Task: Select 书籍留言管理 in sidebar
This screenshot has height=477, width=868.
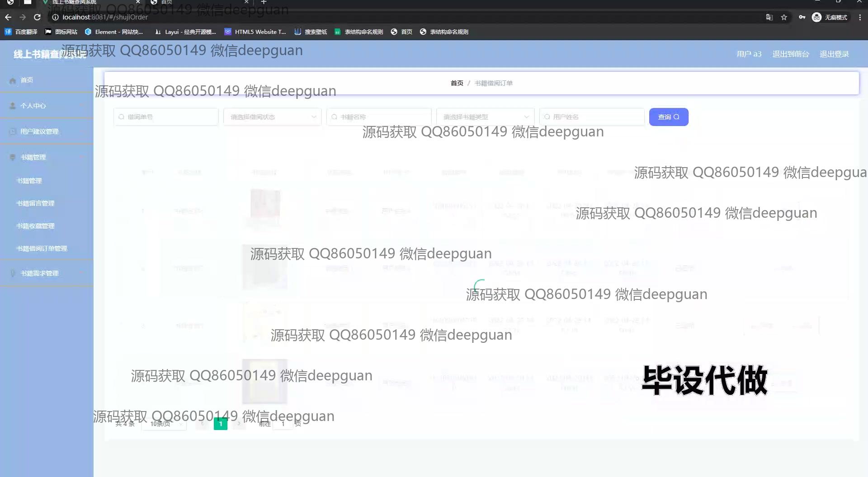Action: coord(35,203)
